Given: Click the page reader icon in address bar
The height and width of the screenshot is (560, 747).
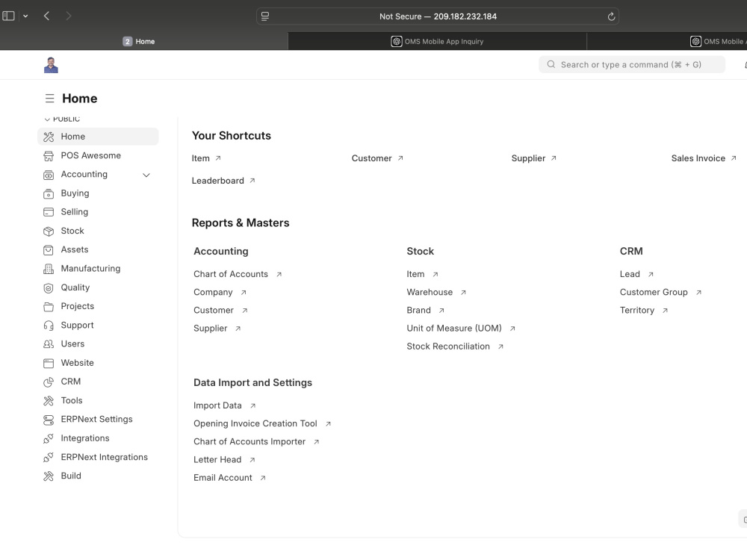Looking at the screenshot, I should coord(265,16).
